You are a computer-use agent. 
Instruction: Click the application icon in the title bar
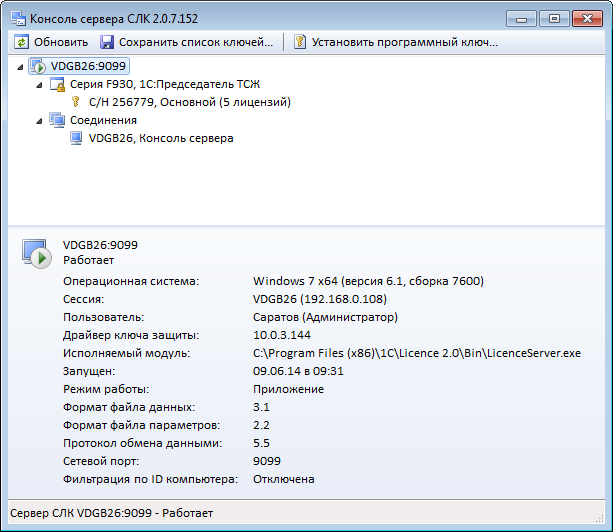pos(18,19)
